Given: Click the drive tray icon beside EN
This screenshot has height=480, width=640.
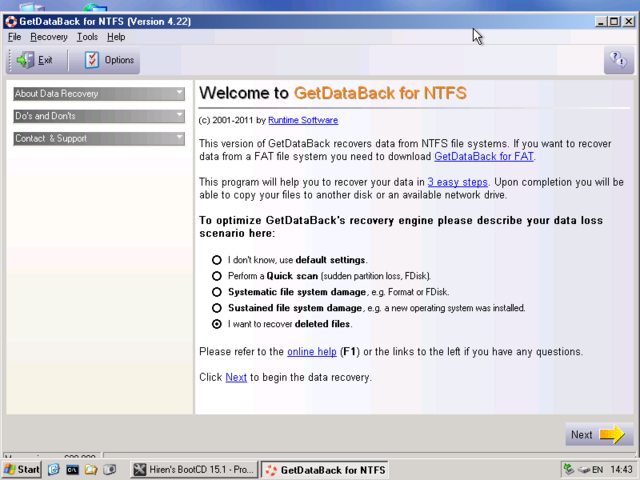Looking at the screenshot, I should tap(584, 470).
